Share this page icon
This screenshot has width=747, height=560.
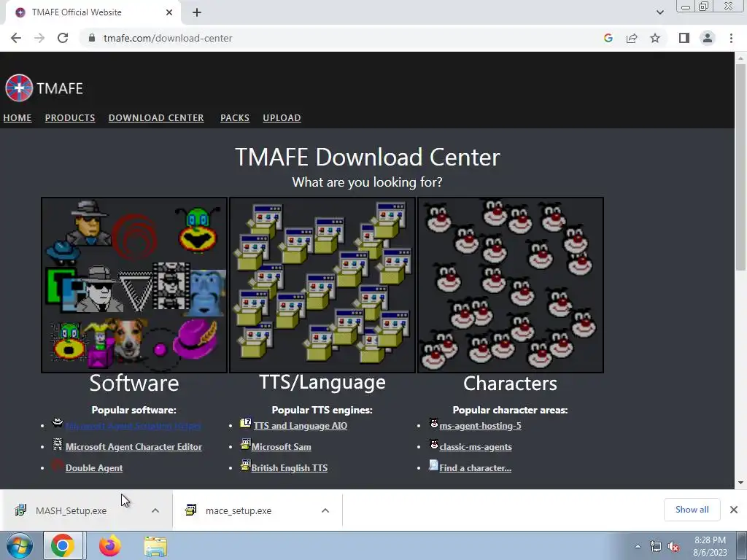point(632,38)
